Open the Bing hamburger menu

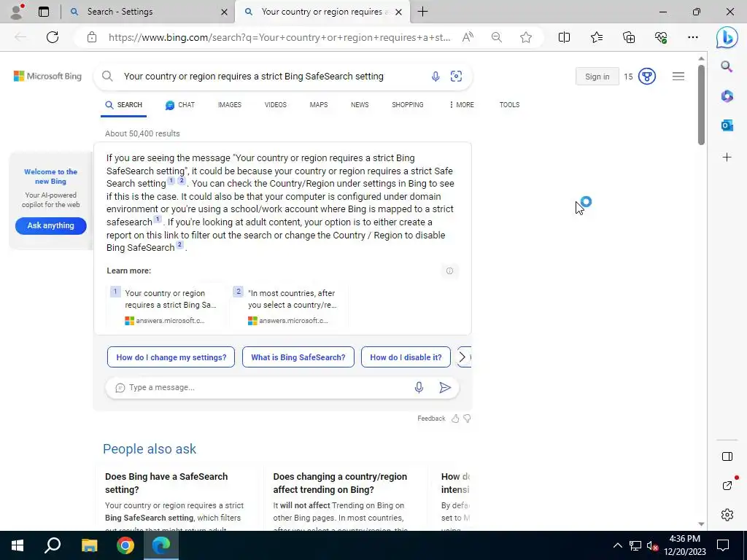[x=678, y=76]
